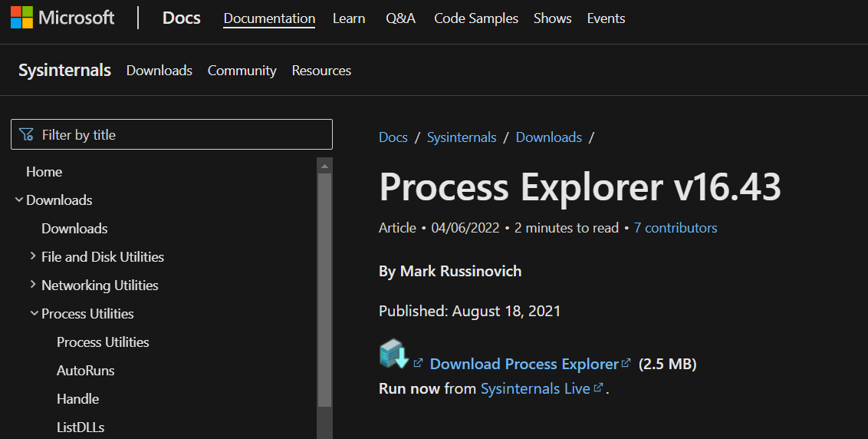Open Handle in the sidebar
This screenshot has width=868, height=439.
tap(78, 398)
